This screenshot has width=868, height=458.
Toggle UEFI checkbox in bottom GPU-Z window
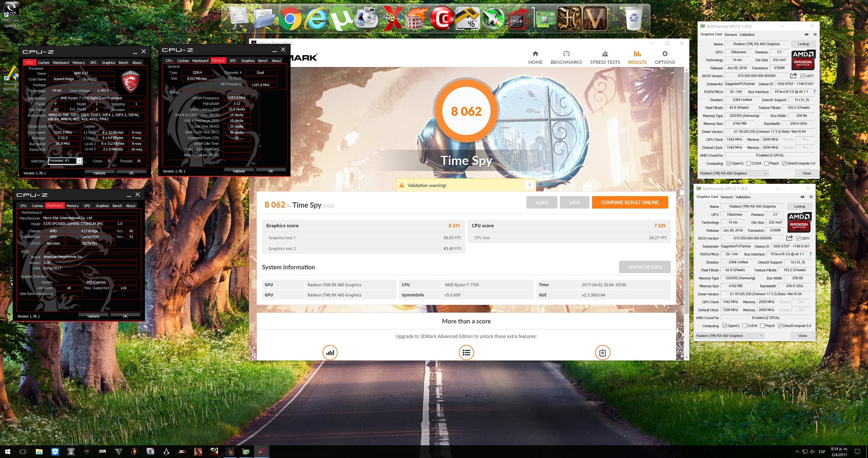point(798,239)
